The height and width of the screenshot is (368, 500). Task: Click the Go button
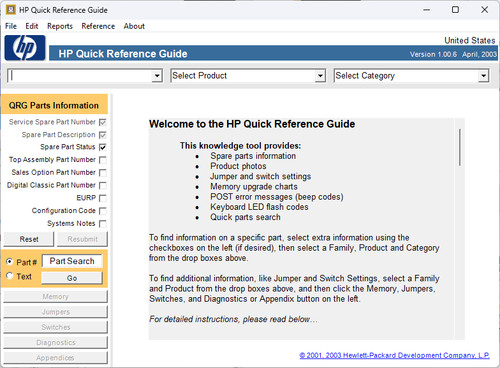pyautogui.click(x=72, y=278)
